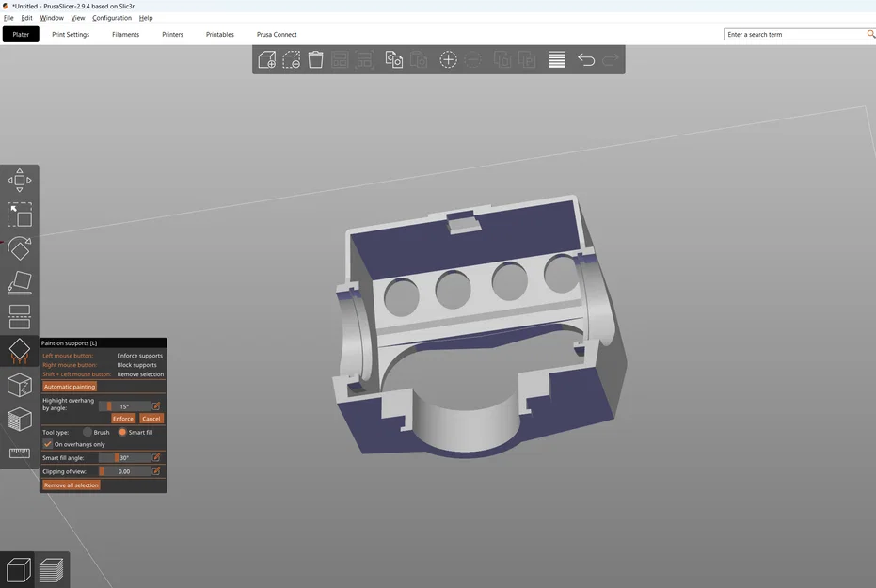
Task: Open the Configuration menu
Action: (112, 18)
